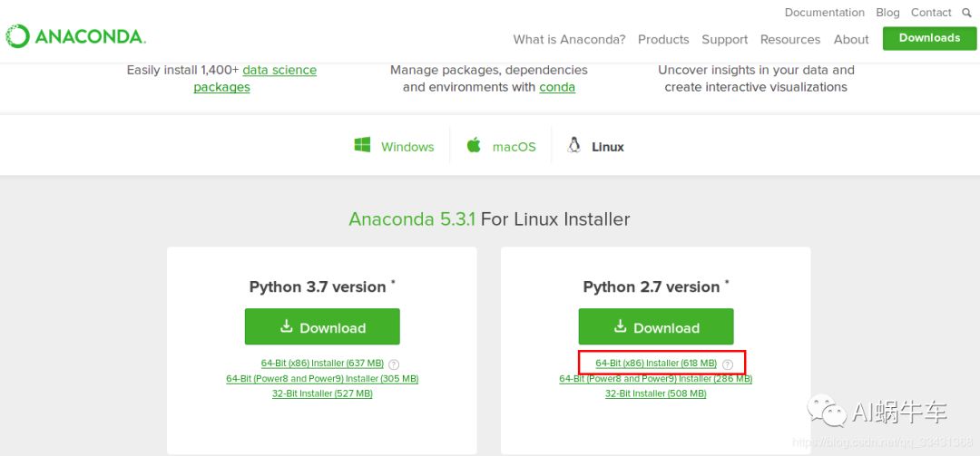
Task: Open the Resources menu
Action: pyautogui.click(x=790, y=39)
